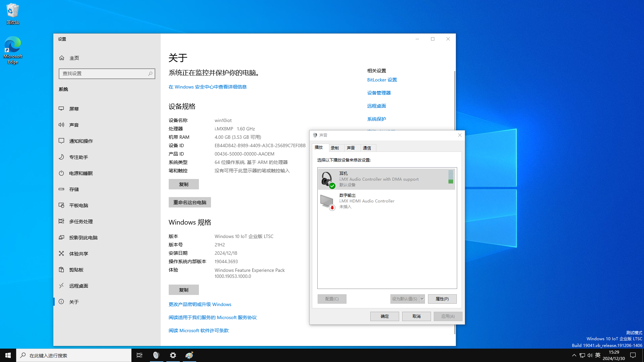Click Set Default (设为默认值) button

tap(405, 299)
